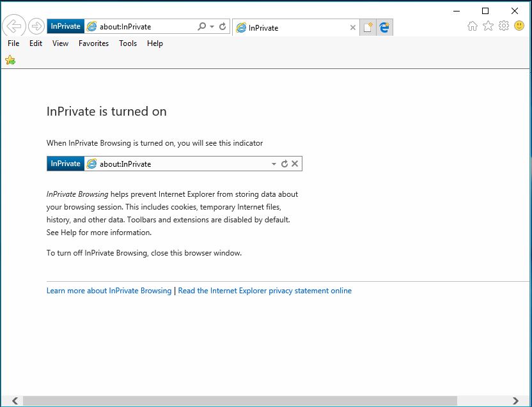Click the sample indicator's dropdown arrow

coord(274,164)
